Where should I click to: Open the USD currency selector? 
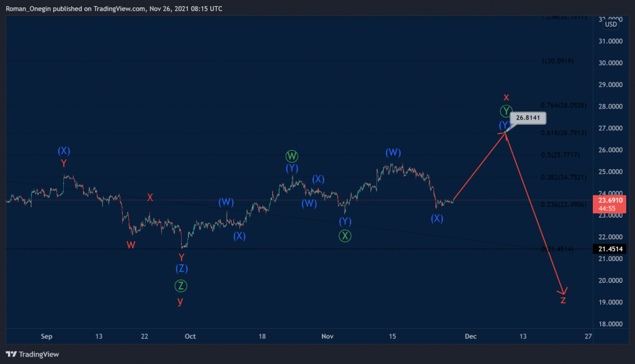(x=611, y=24)
